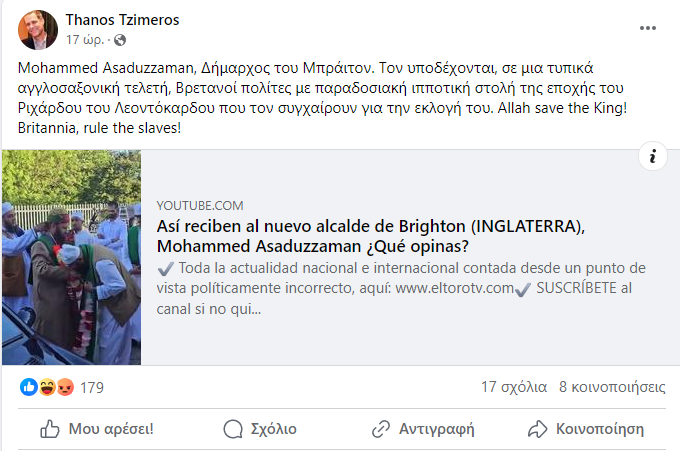Click the link info 'i' icon
Image resolution: width=680 pixels, height=451 pixels.
point(652,156)
